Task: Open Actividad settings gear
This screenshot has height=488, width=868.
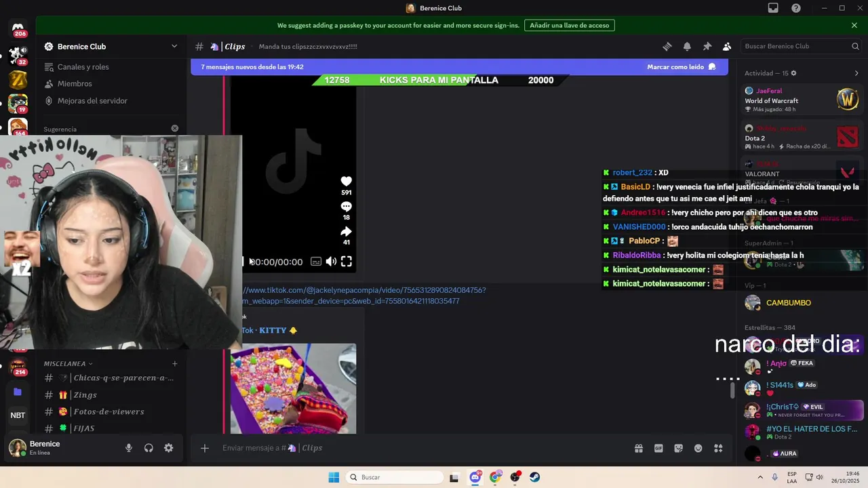Action: 793,73
